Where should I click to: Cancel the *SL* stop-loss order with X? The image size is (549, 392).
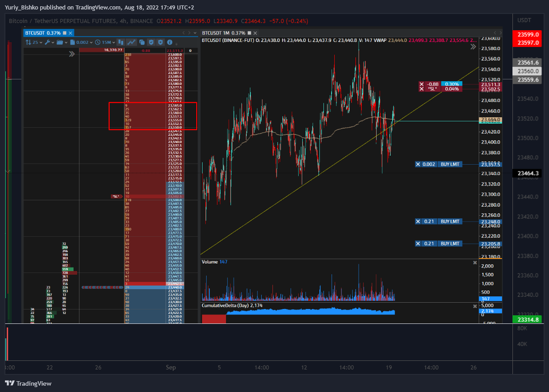click(421, 89)
